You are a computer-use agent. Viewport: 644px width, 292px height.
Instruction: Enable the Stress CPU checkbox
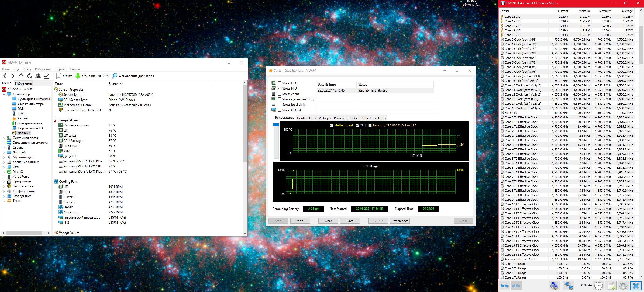[x=280, y=83]
